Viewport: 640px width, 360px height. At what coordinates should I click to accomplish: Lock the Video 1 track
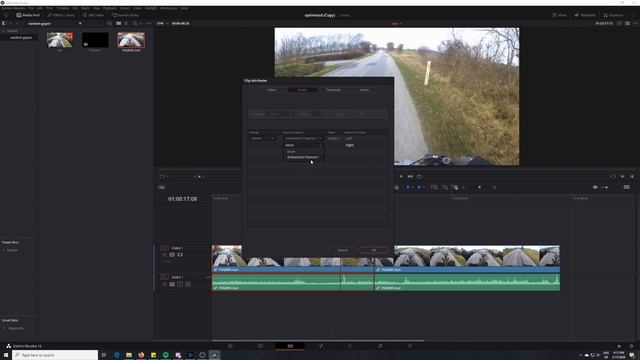[x=165, y=255]
